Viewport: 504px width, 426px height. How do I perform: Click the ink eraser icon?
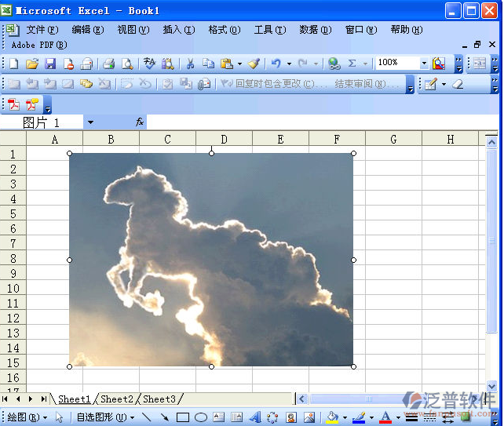click(x=458, y=84)
